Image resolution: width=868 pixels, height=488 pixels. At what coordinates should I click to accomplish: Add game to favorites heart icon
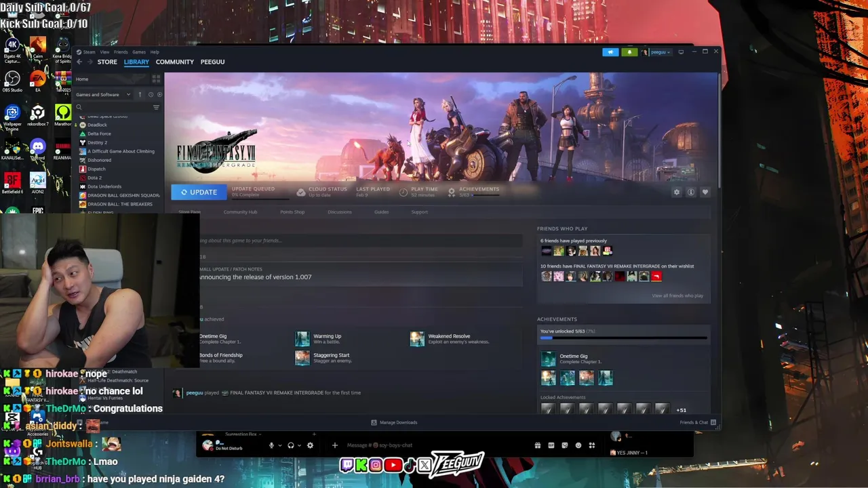pyautogui.click(x=705, y=192)
